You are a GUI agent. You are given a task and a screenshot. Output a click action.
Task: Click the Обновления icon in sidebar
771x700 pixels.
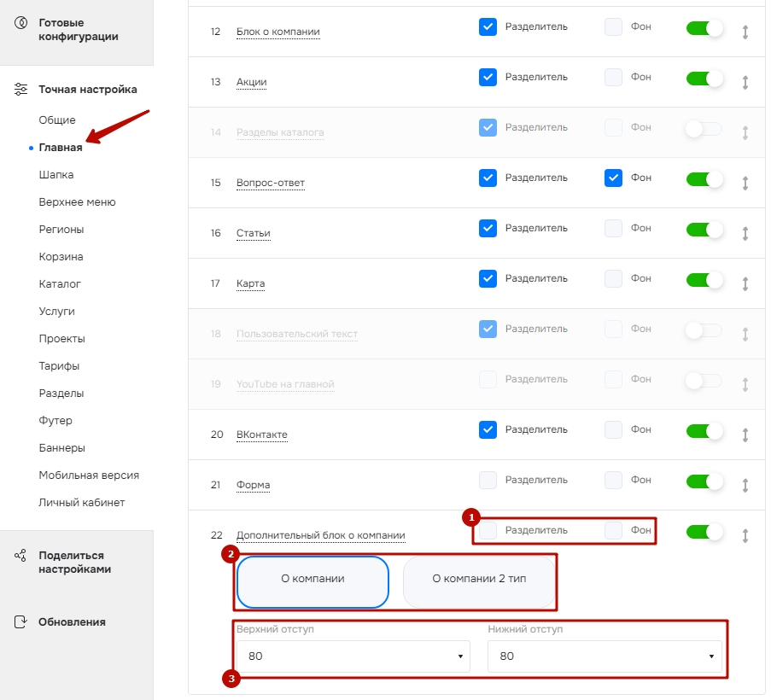[20, 621]
